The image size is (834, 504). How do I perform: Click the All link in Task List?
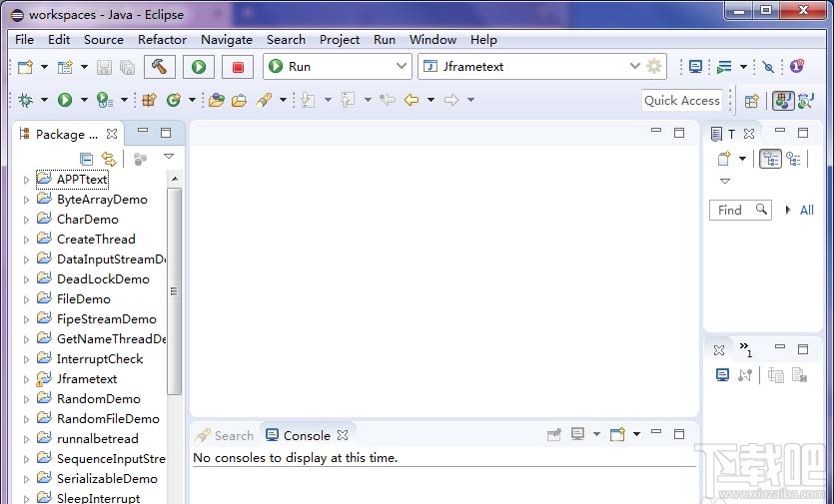(807, 210)
